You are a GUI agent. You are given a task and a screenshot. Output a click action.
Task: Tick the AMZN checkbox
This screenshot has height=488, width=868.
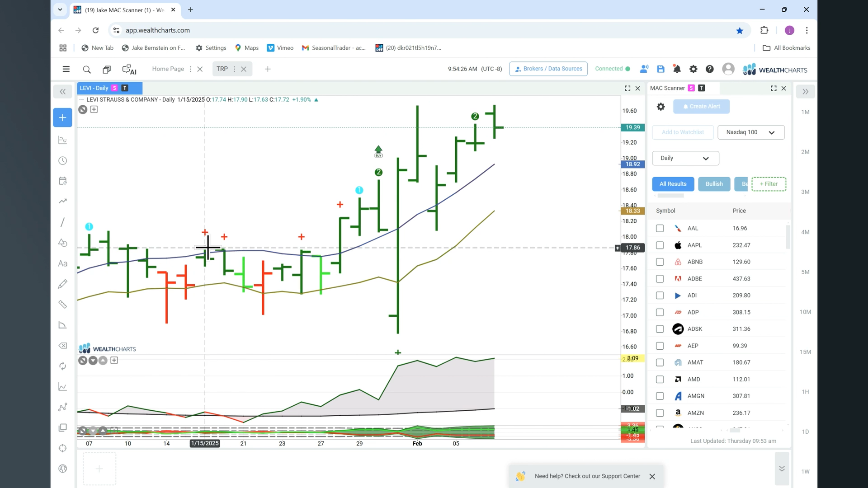660,413
